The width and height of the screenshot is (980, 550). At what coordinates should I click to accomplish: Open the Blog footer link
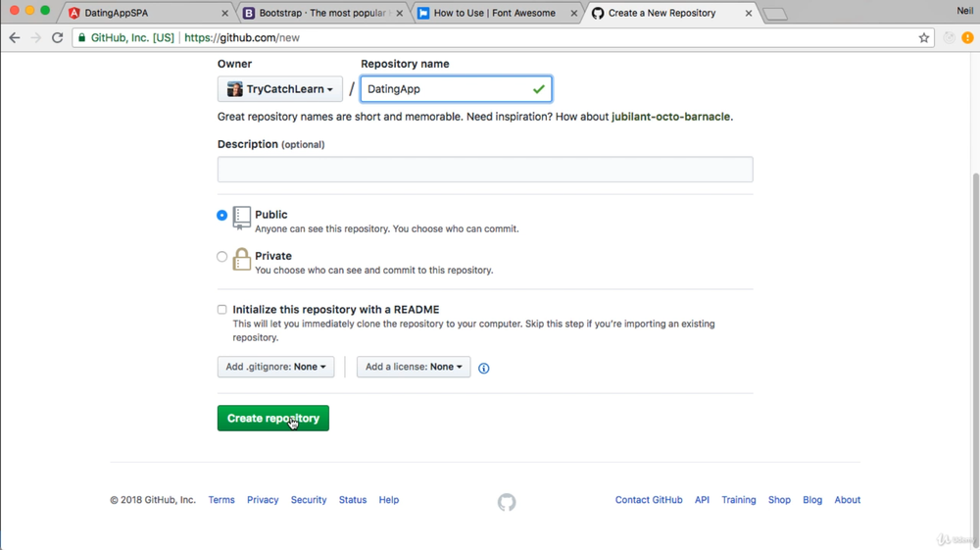tap(812, 500)
